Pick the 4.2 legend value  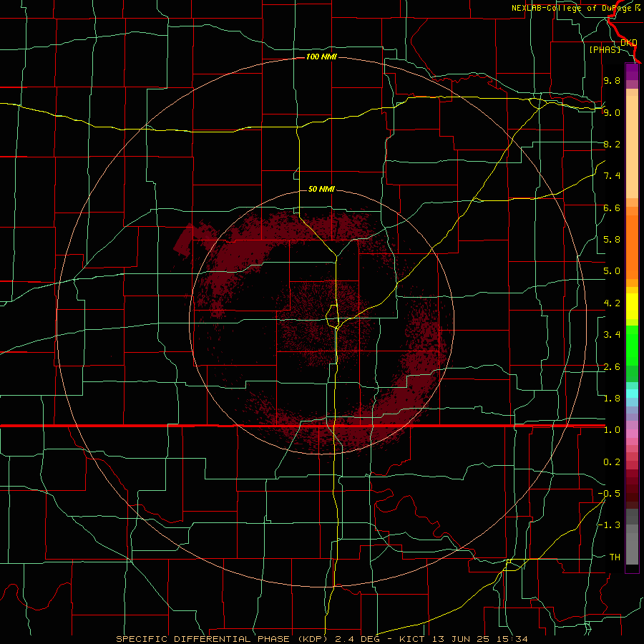tap(612, 303)
